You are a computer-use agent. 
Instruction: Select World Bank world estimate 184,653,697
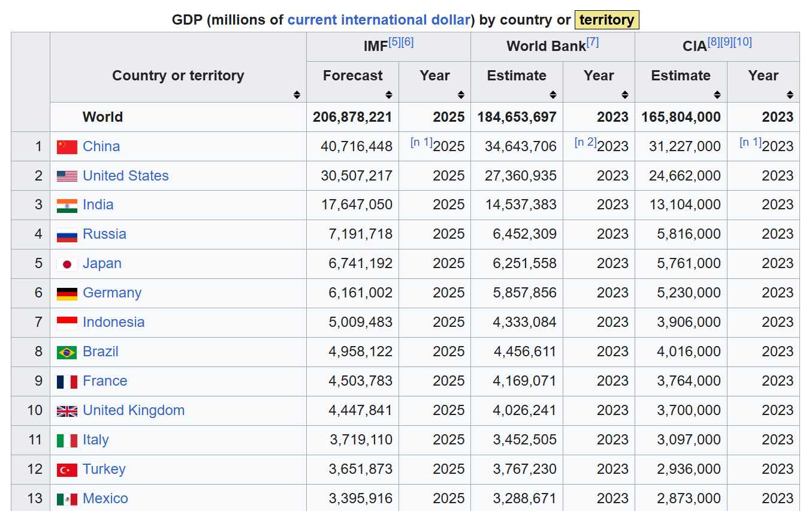click(517, 117)
